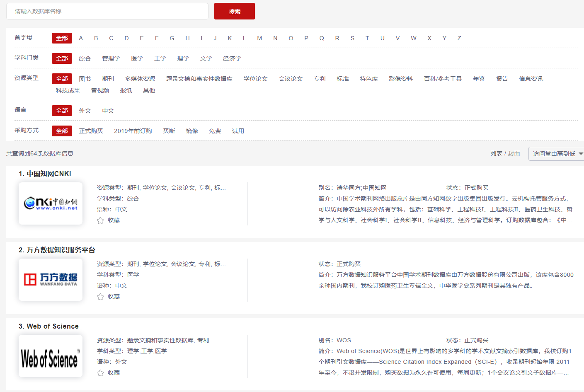Open the 3. Web of Science title link
The width and height of the screenshot is (584, 392).
[x=48, y=326]
